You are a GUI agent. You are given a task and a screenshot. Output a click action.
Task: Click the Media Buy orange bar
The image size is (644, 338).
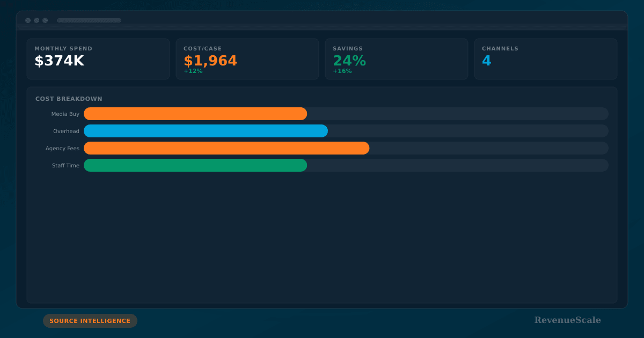(195, 114)
